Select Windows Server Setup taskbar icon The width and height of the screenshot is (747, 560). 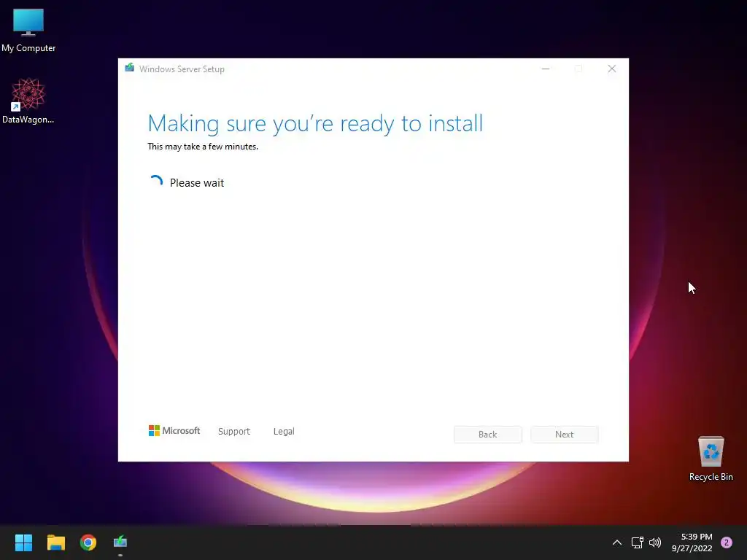point(120,542)
